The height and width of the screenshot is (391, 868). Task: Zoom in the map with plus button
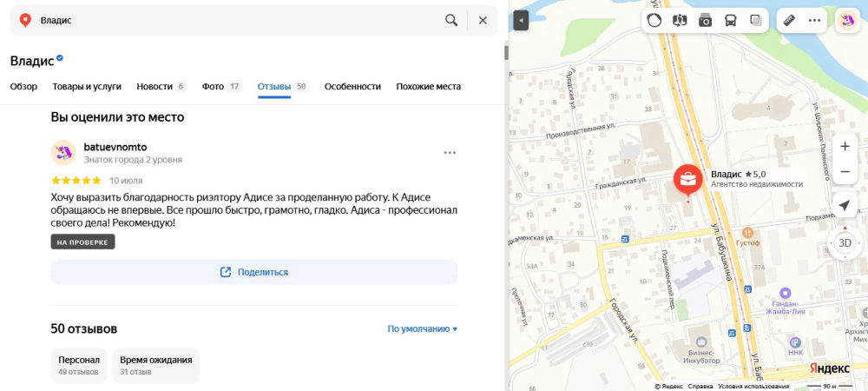click(845, 147)
